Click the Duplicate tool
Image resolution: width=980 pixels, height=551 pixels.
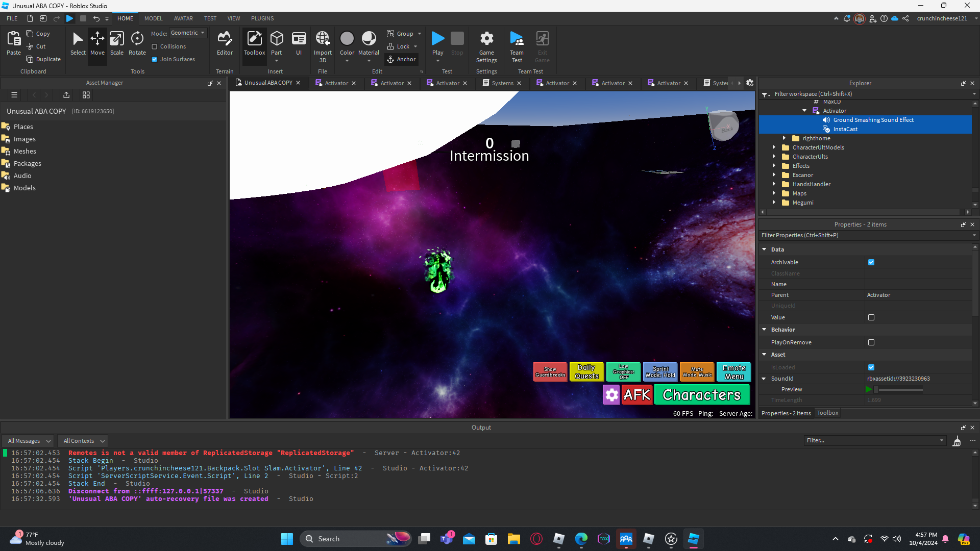(x=43, y=59)
